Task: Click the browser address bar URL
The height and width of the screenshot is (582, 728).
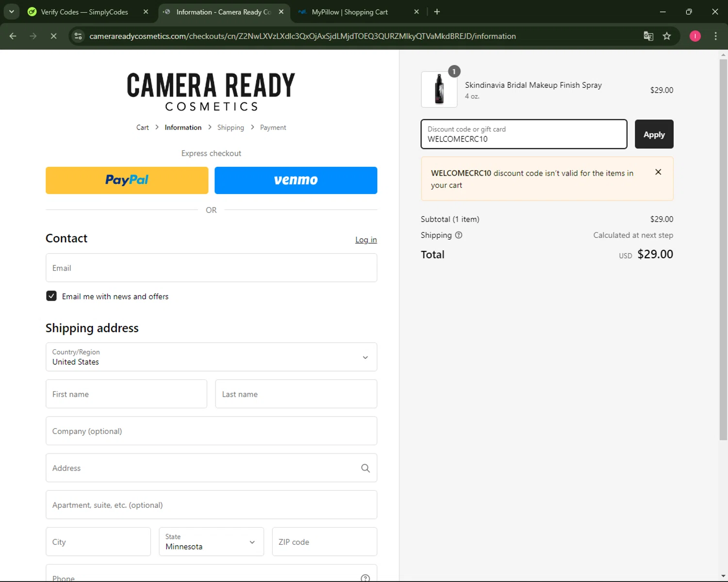Action: pos(302,36)
